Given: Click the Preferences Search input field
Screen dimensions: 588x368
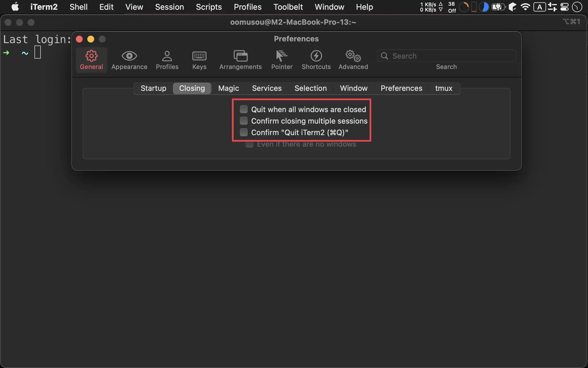Looking at the screenshot, I should (446, 56).
